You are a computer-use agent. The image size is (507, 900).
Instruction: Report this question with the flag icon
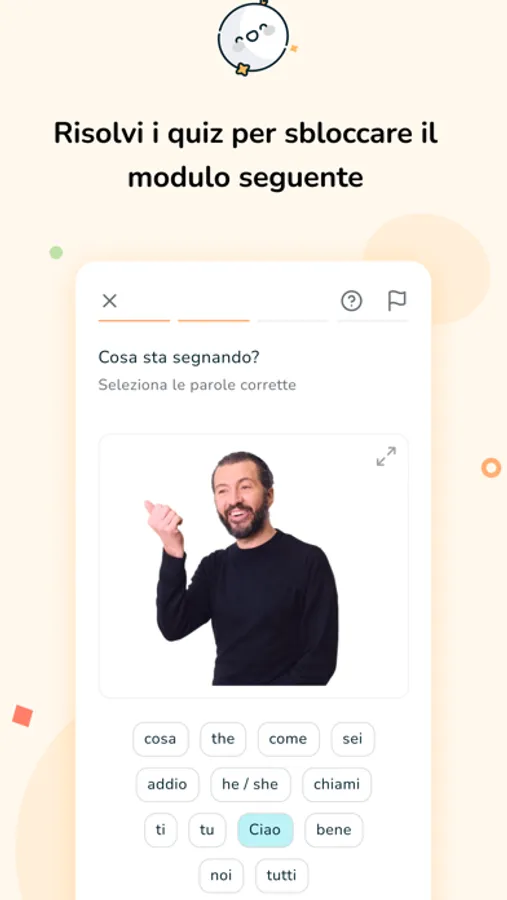(x=397, y=300)
